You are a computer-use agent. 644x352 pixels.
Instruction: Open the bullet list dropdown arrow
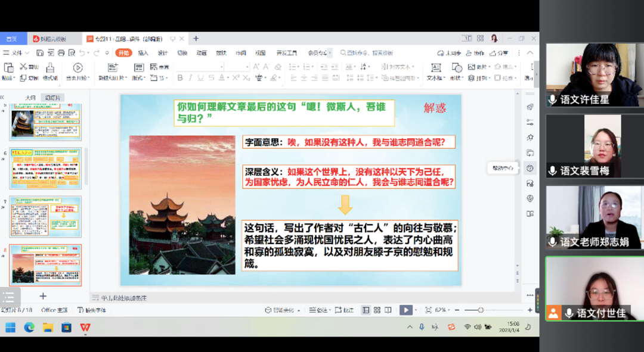[x=299, y=67]
